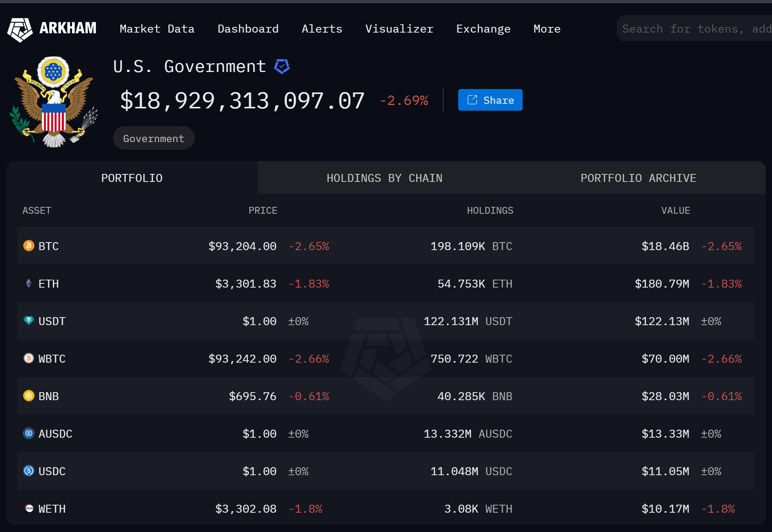Screen dimensions: 772x532
Task: Open the Market Data menu
Action: pos(157,29)
